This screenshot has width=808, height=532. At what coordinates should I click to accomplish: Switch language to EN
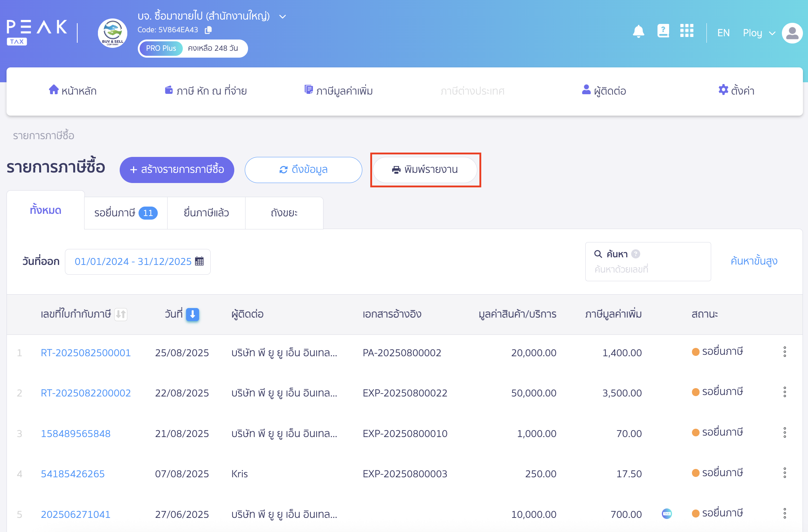point(723,33)
